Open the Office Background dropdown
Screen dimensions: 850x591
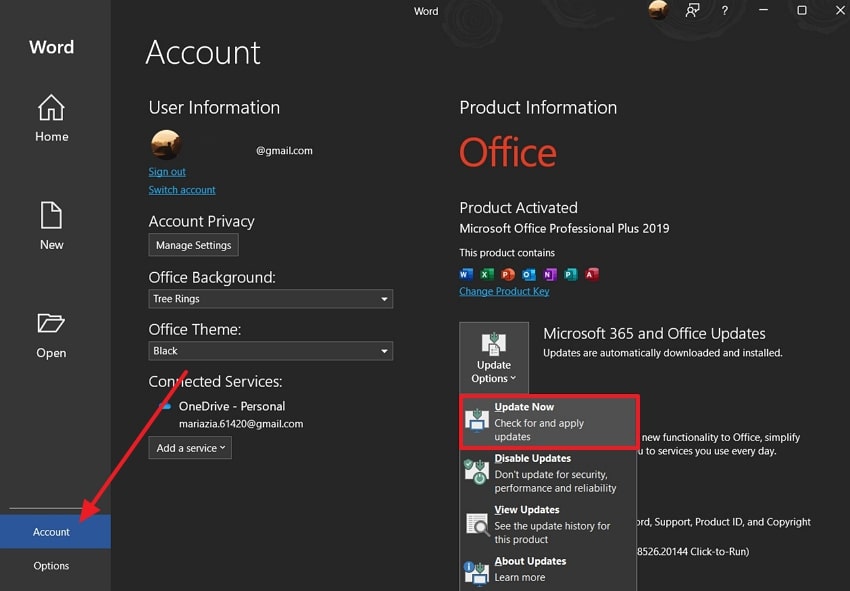(x=270, y=299)
